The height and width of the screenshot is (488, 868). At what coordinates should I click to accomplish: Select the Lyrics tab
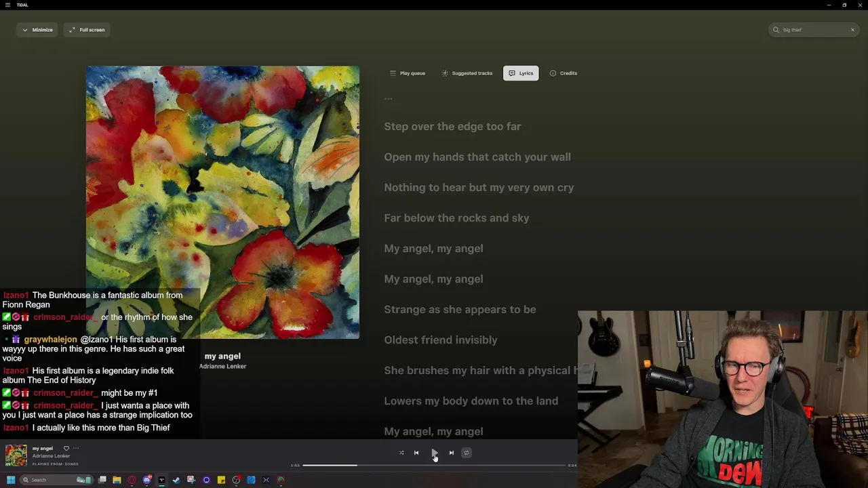click(x=521, y=73)
